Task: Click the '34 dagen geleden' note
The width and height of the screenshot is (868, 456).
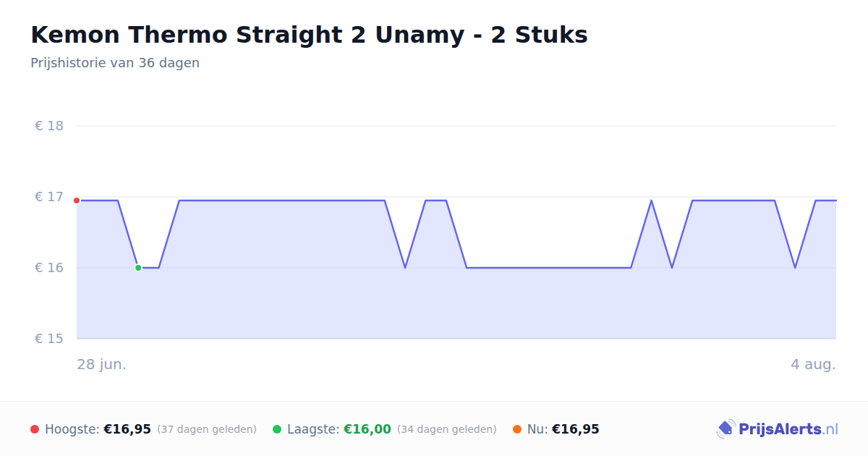Action: coord(447,429)
